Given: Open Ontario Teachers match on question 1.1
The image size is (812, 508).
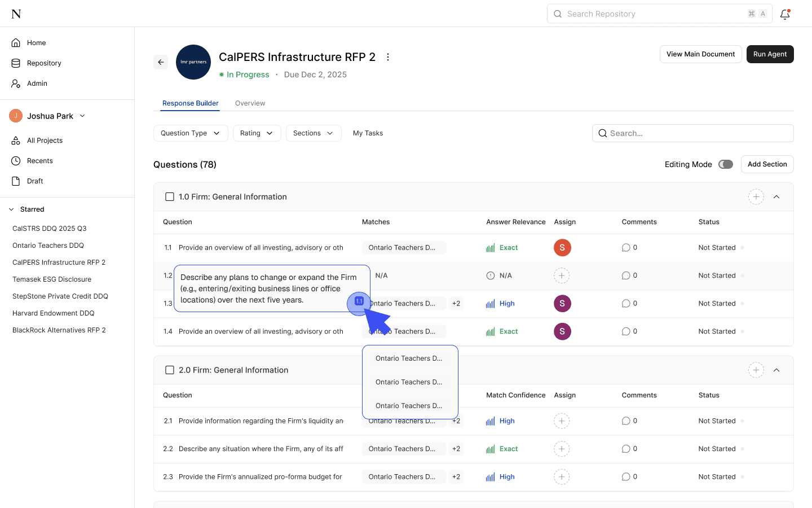Looking at the screenshot, I should tap(404, 248).
